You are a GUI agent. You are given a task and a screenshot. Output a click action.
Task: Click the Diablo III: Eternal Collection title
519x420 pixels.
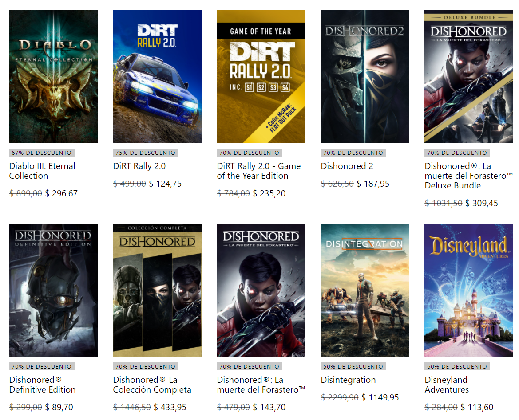42,171
